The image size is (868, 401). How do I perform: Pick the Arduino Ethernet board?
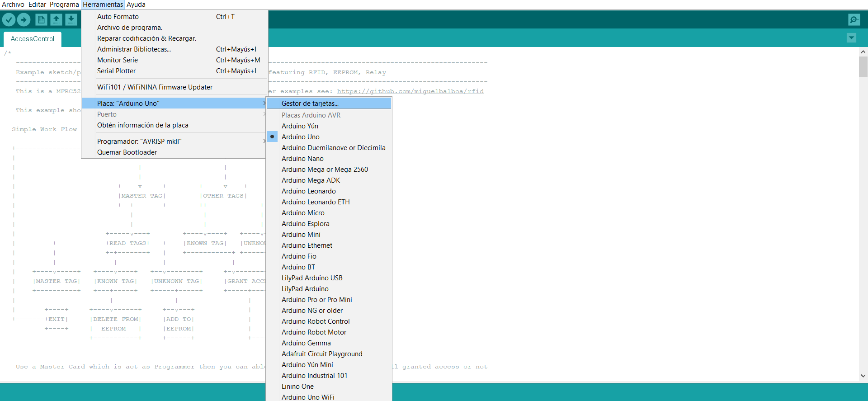tap(329, 245)
